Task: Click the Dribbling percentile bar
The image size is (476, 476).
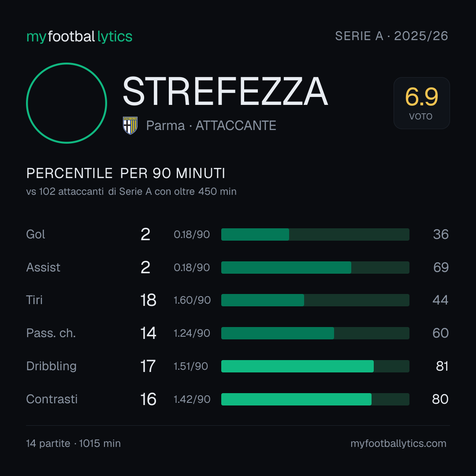Action: coord(315,366)
